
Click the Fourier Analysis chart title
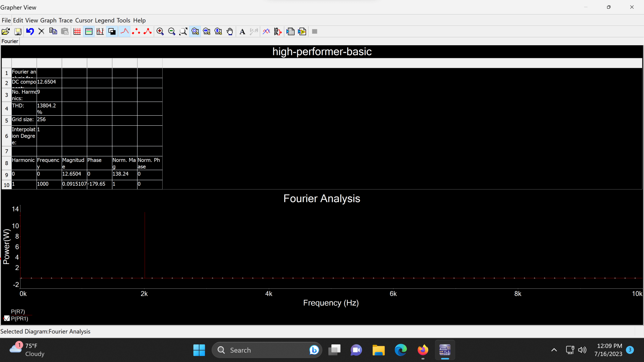click(322, 198)
